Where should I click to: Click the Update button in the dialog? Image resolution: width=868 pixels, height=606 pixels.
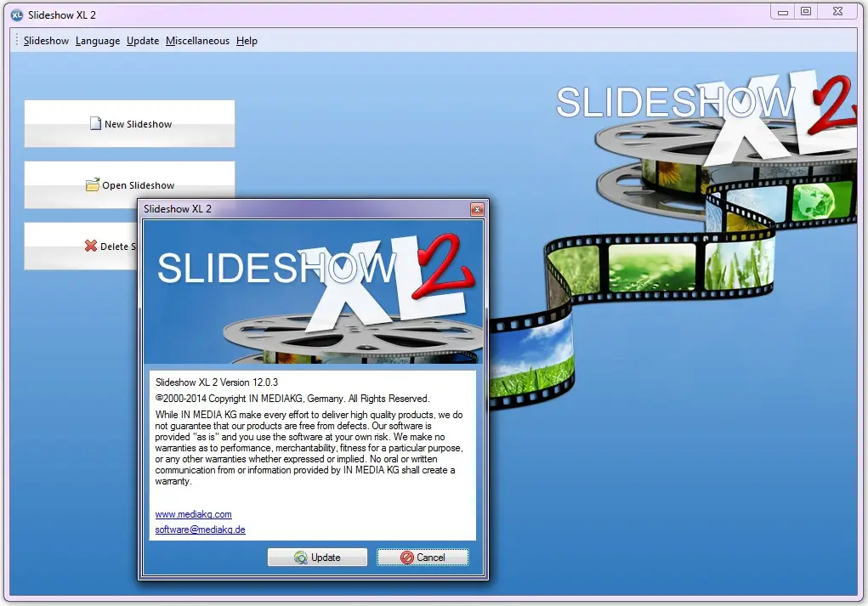(x=317, y=558)
